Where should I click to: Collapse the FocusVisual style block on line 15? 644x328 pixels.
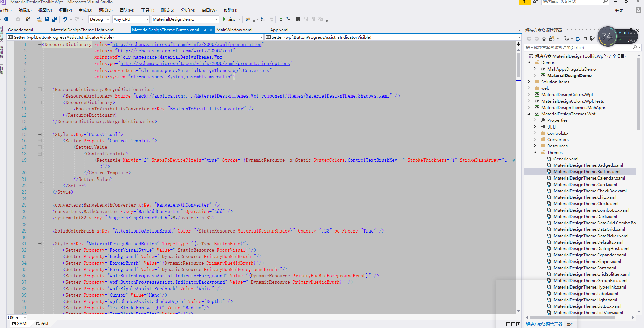click(40, 134)
